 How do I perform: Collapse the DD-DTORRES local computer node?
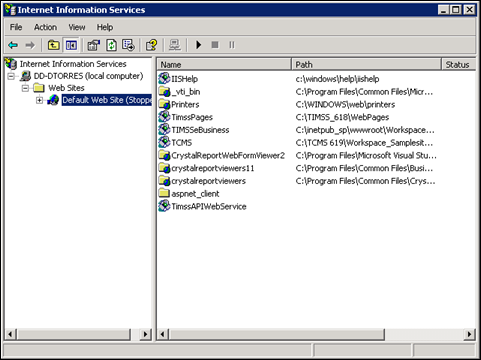tap(11, 76)
